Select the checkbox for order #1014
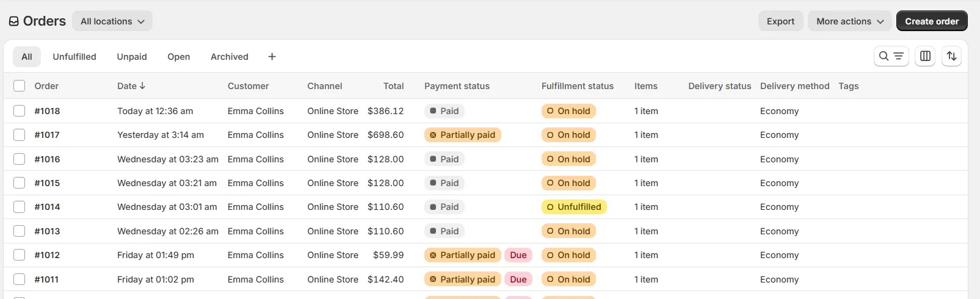Viewport: 980px width, 299px height. click(20, 207)
